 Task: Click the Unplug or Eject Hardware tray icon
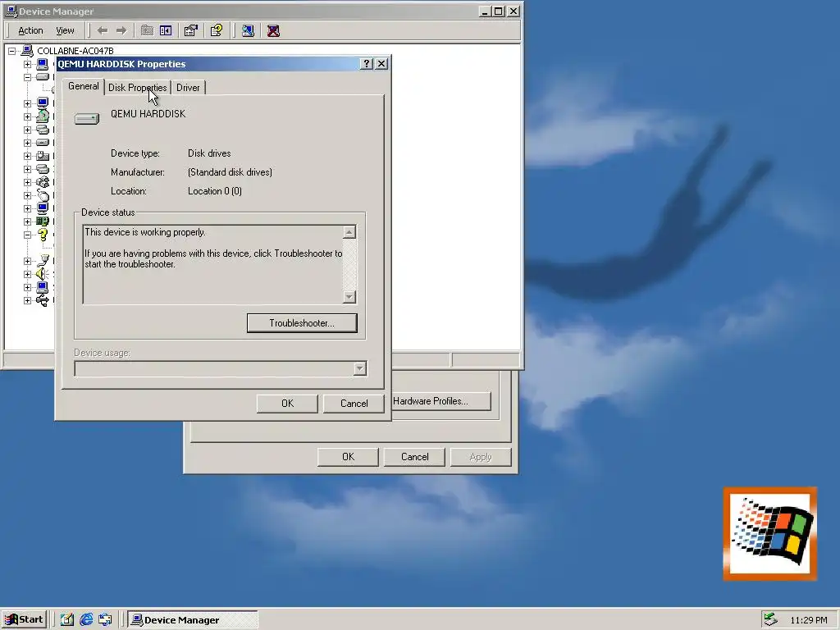770,619
